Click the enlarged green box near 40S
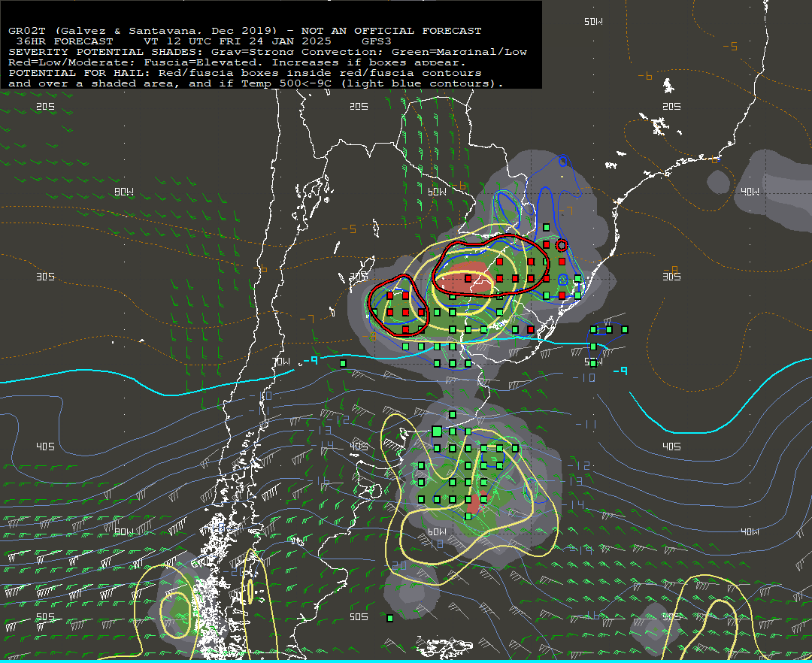Image resolution: width=812 pixels, height=663 pixels. [x=437, y=431]
